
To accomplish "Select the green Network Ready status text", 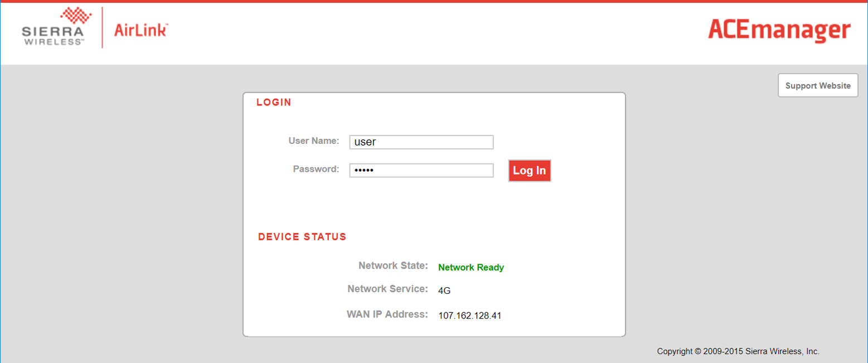I will coord(471,268).
